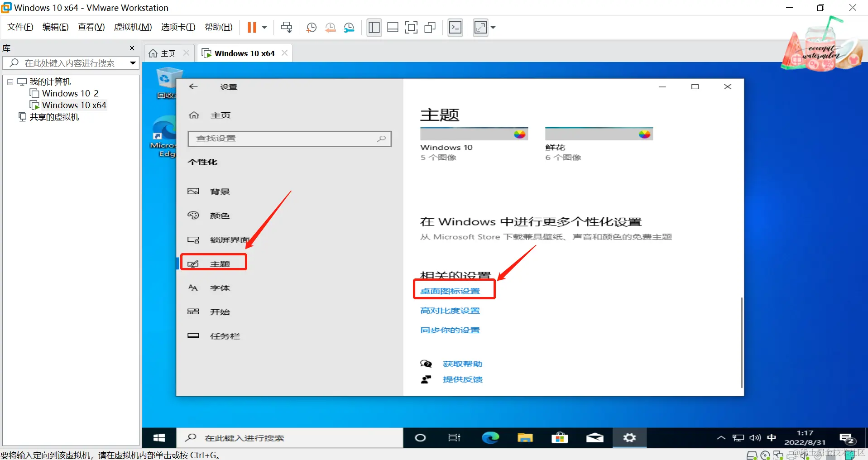
Task: Take a snapshot of this virtual machine
Action: (x=312, y=28)
